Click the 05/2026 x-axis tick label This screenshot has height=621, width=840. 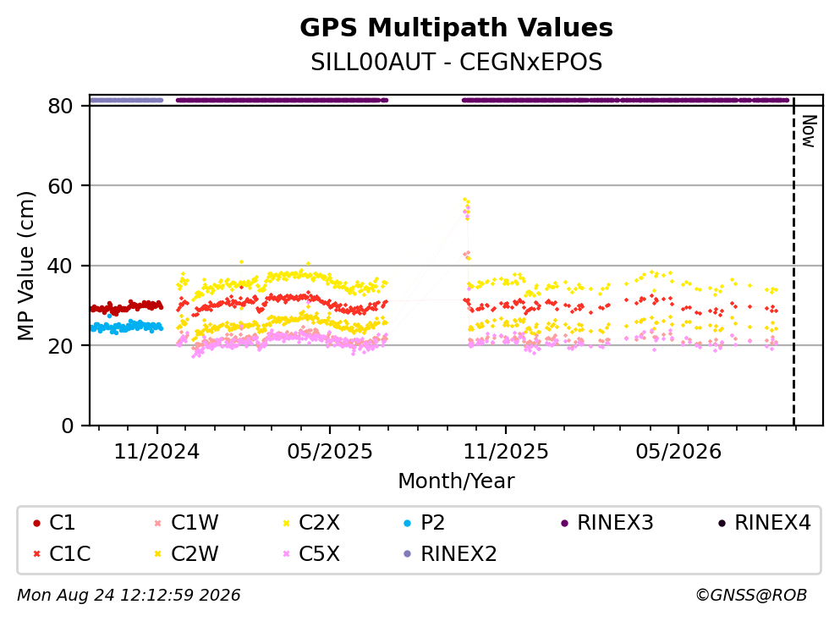click(678, 452)
